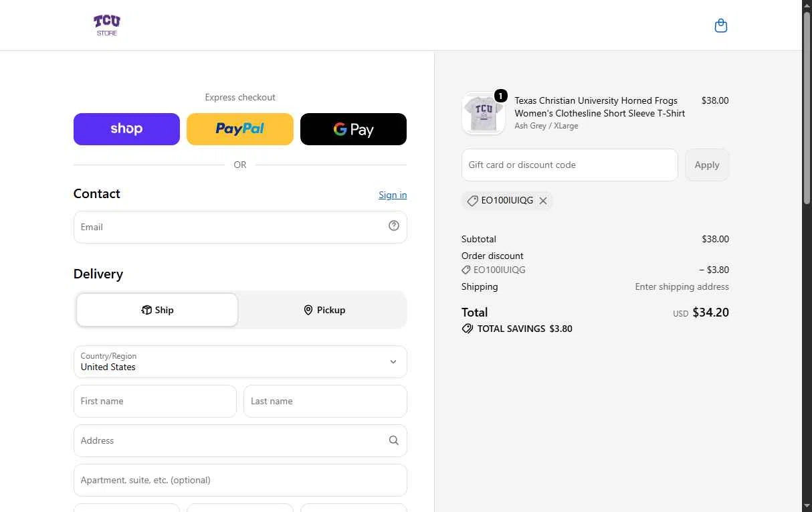The image size is (812, 512).
Task: Click the total amount $34.20
Action: pos(710,312)
